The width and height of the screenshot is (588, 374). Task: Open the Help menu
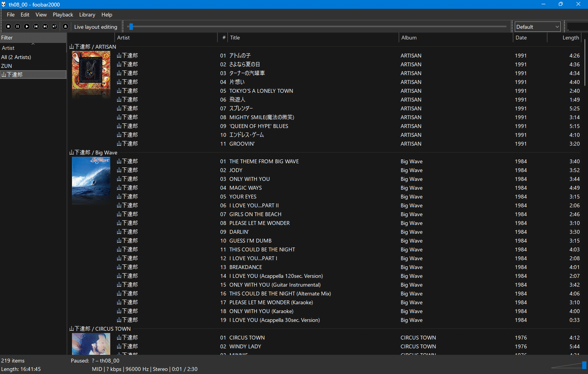107,15
